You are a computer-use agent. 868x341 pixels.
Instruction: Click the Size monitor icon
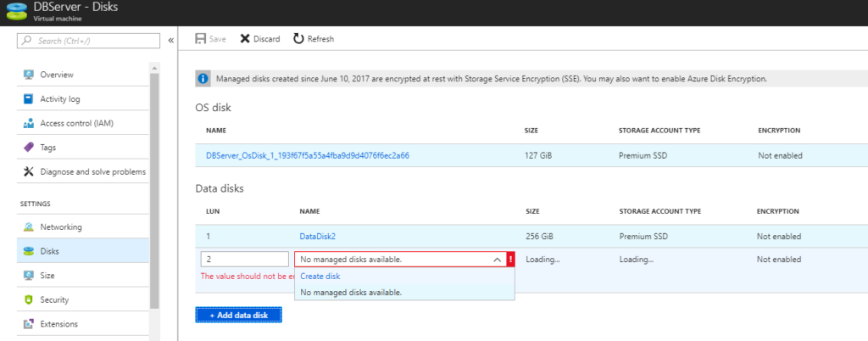pyautogui.click(x=29, y=275)
